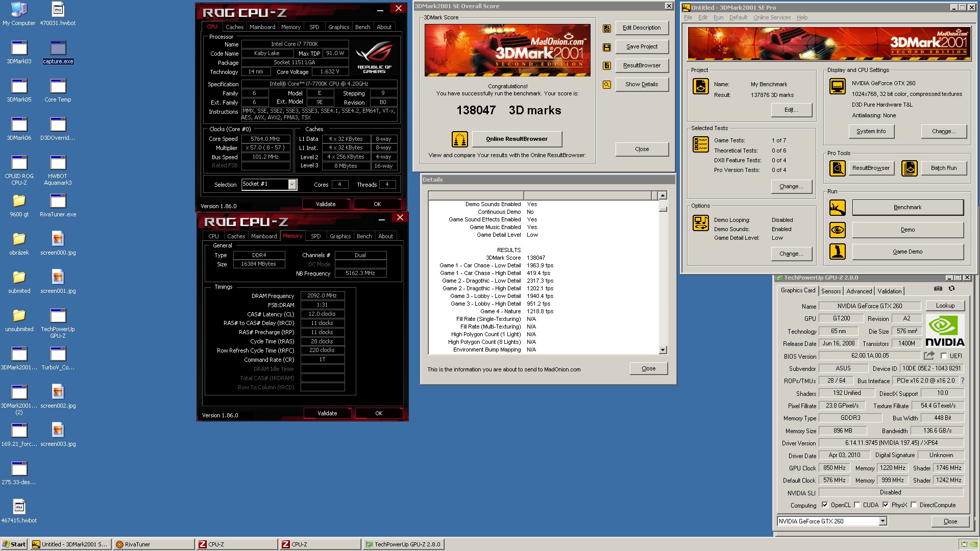Select the 3DMark06 desktop icon
Image resolution: width=980 pixels, height=551 pixels.
pyautogui.click(x=19, y=129)
